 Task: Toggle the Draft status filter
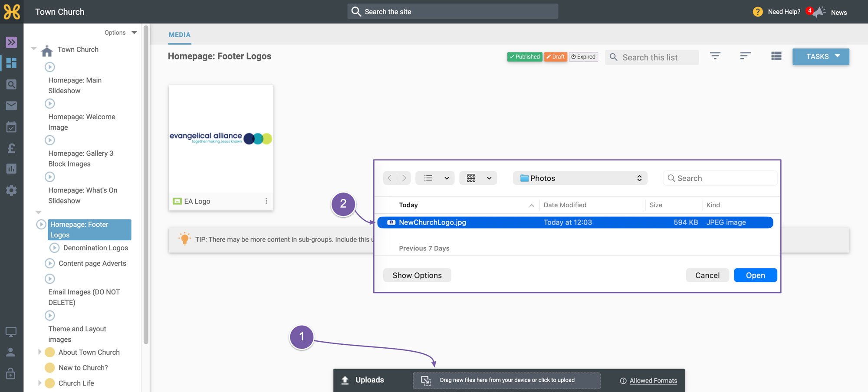point(556,57)
